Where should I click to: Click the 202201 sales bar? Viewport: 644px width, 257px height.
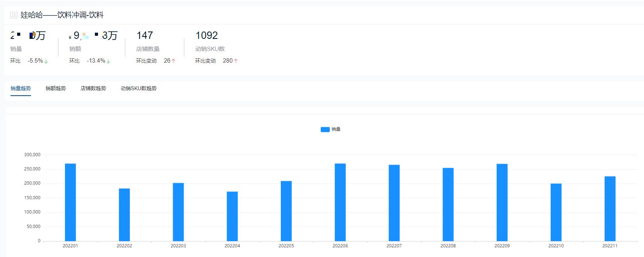point(70,202)
